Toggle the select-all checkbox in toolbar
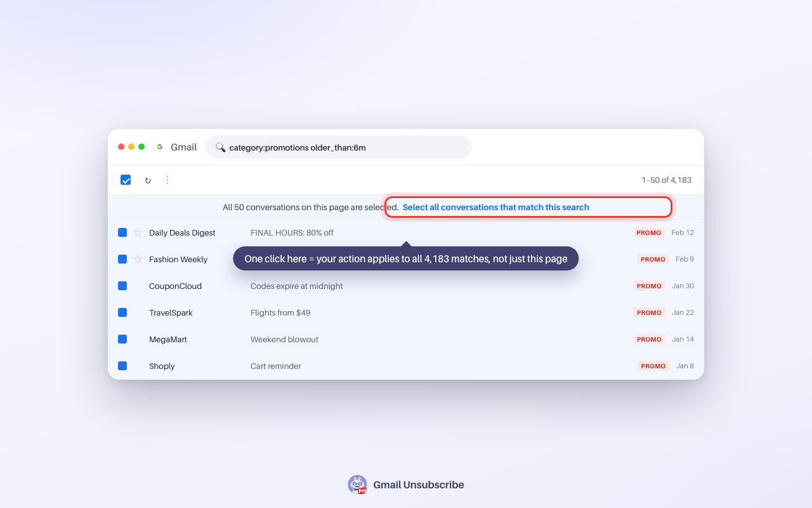 tap(126, 180)
